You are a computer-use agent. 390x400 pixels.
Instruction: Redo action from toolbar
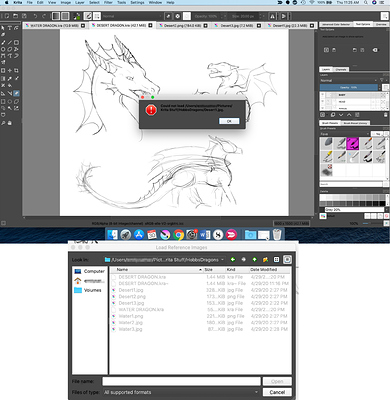click(44, 16)
